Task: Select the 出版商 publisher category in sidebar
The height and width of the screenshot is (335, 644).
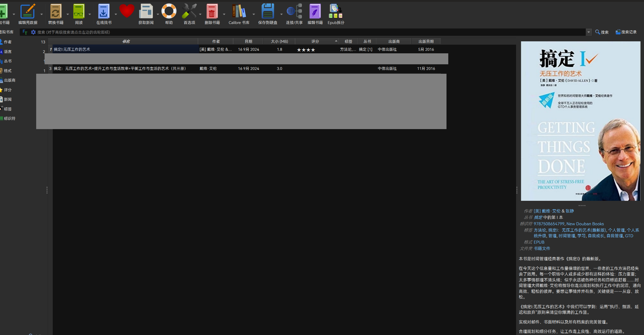Action: click(10, 80)
